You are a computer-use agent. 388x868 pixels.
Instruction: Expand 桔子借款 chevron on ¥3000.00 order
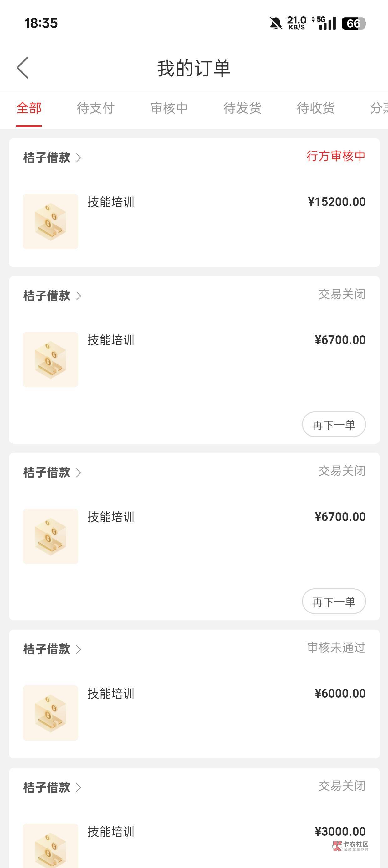[79, 788]
